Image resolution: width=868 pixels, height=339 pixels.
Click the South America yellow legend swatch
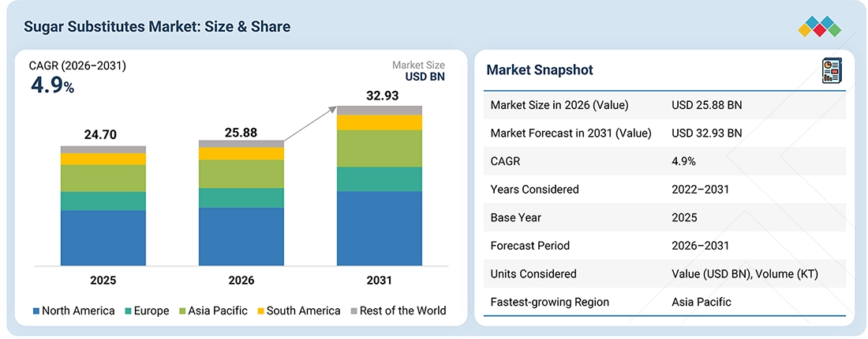tap(260, 311)
